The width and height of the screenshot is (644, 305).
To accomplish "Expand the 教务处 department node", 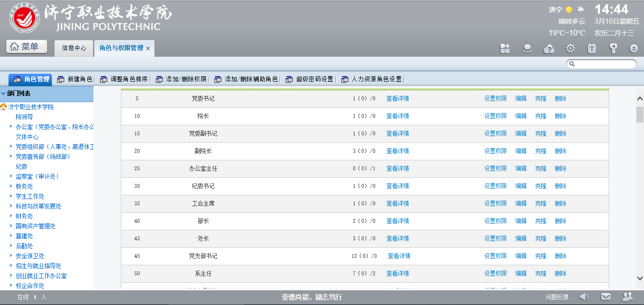I will [x=11, y=186].
